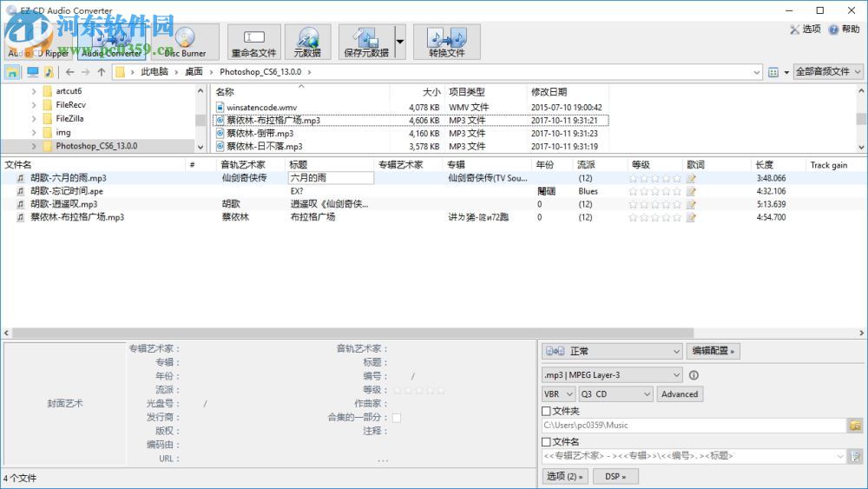This screenshot has height=489, width=868.
Task: Click the filename pattern edit icon
Action: pyautogui.click(x=856, y=456)
